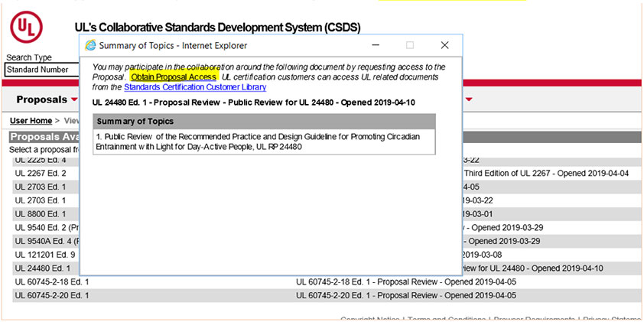Viewport: 644px width, 322px height.
Task: Click Third Edition of UL 2267 proposal text
Action: click(x=546, y=174)
